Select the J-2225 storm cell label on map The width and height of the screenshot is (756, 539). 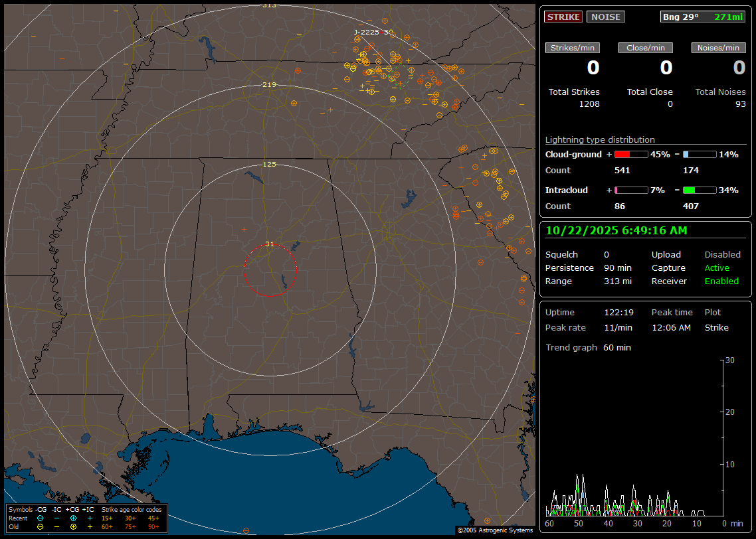click(x=366, y=32)
